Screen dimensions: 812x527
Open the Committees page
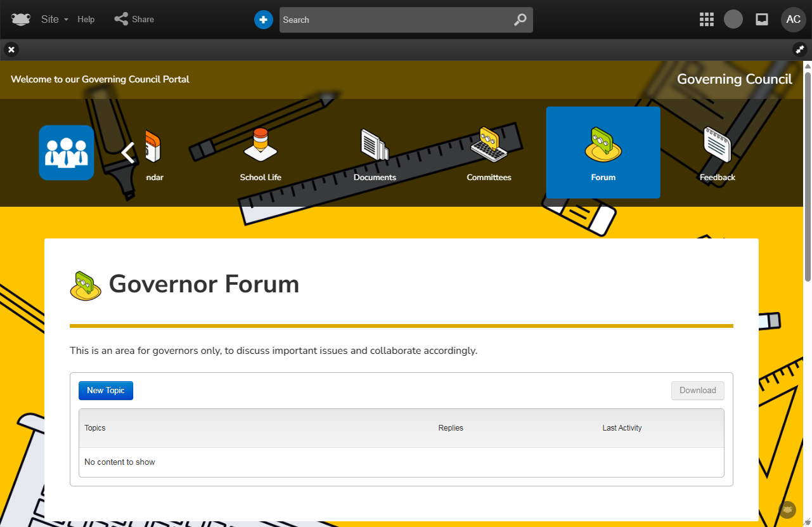click(x=489, y=153)
